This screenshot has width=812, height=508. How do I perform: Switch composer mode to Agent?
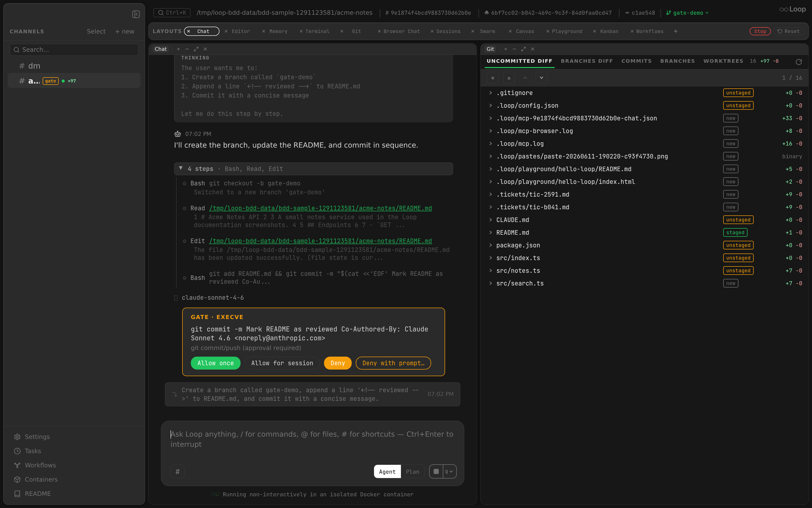(387, 471)
